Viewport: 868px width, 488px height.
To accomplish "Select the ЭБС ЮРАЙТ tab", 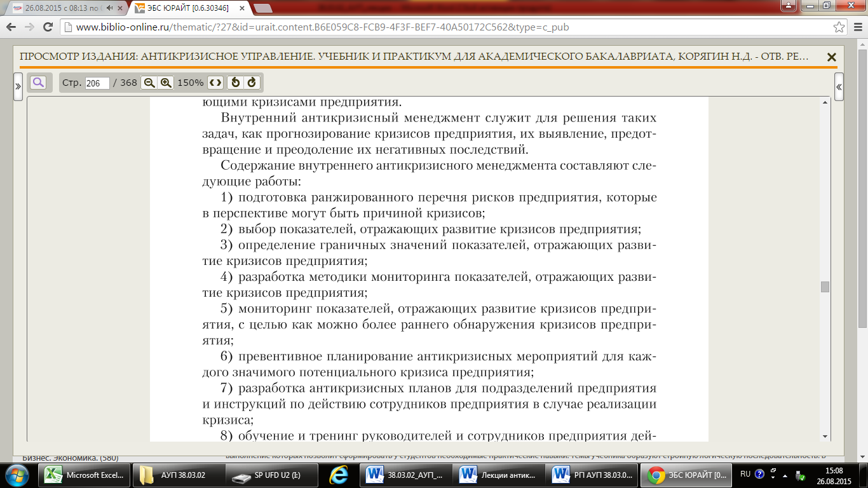I will click(x=191, y=8).
